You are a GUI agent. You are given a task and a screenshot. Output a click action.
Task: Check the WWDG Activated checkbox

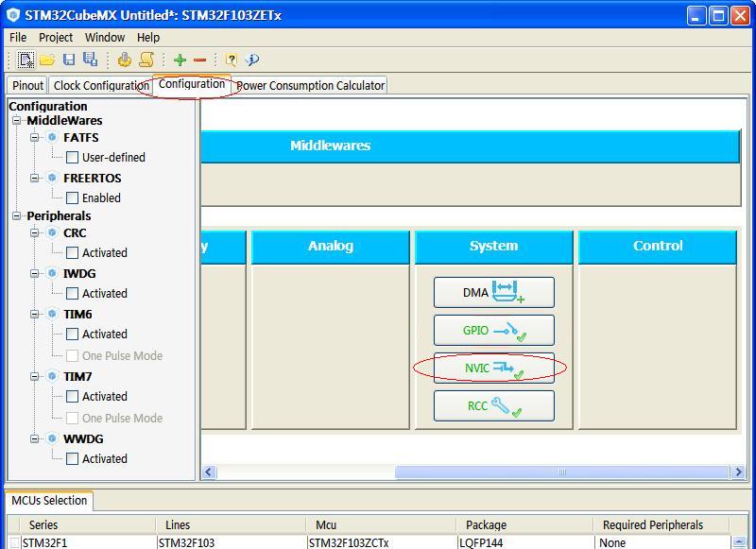pyautogui.click(x=72, y=458)
